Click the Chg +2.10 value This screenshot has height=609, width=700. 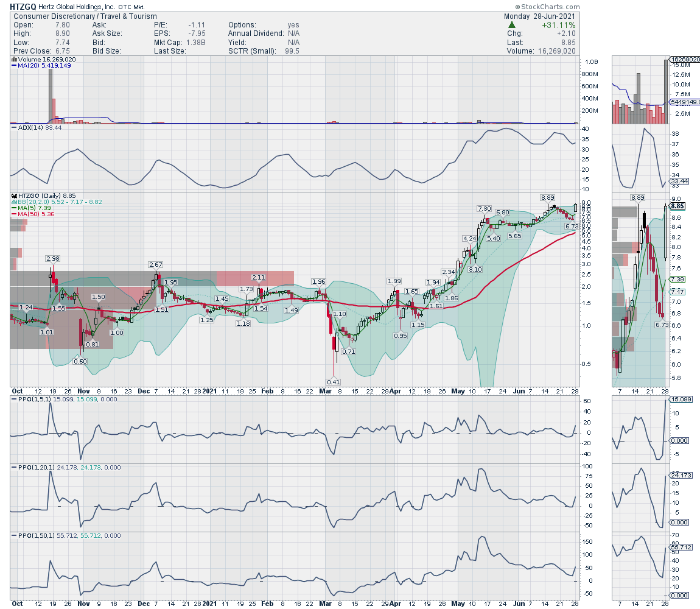pyautogui.click(x=566, y=33)
